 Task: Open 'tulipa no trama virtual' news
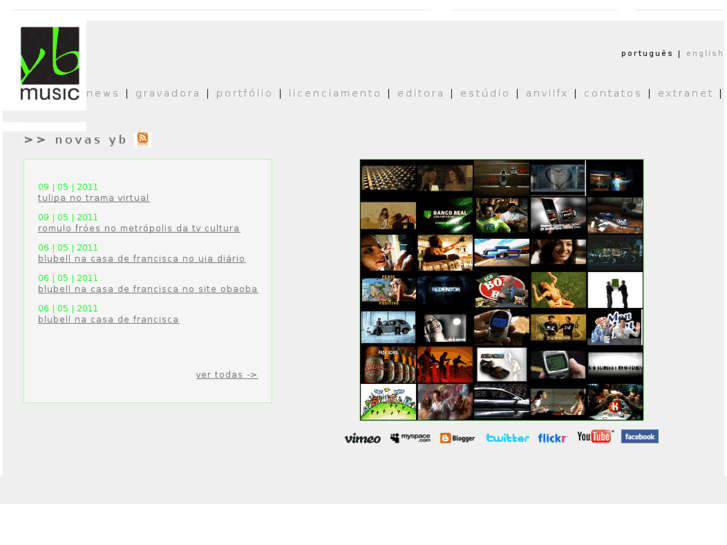click(94, 198)
